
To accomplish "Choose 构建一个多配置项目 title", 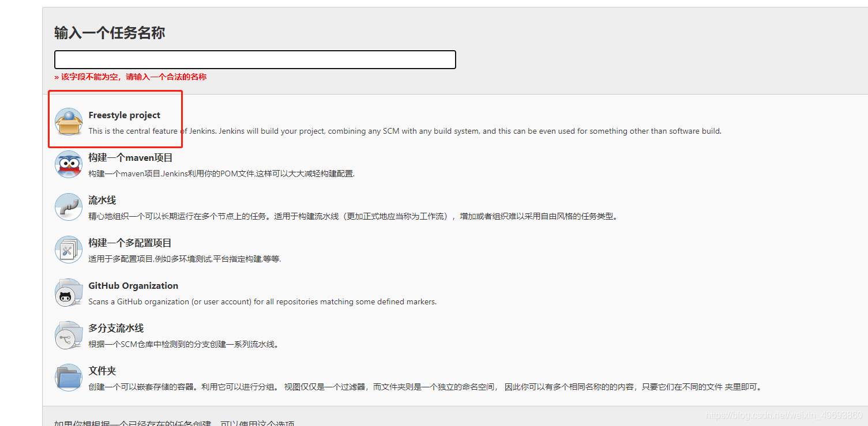I will click(x=130, y=243).
